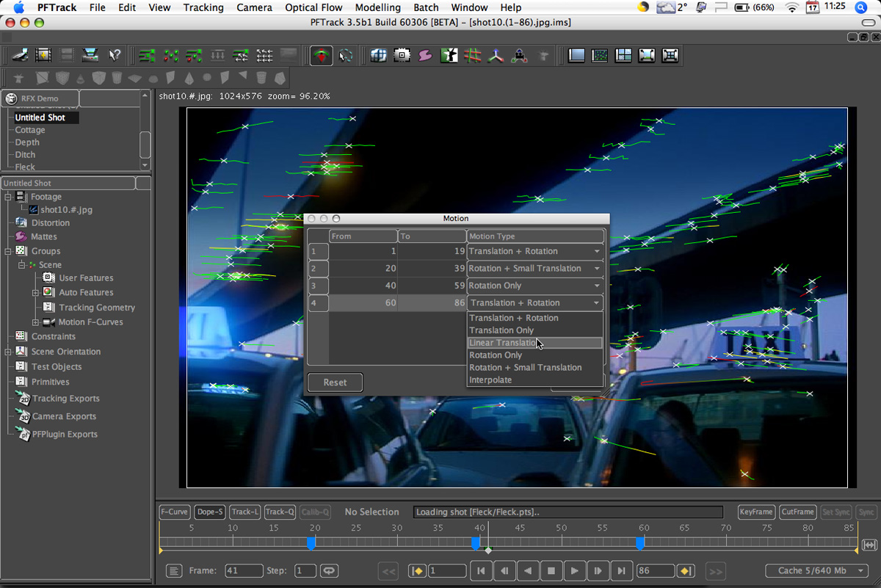Choose Interpolate from the motion list

pyautogui.click(x=535, y=380)
